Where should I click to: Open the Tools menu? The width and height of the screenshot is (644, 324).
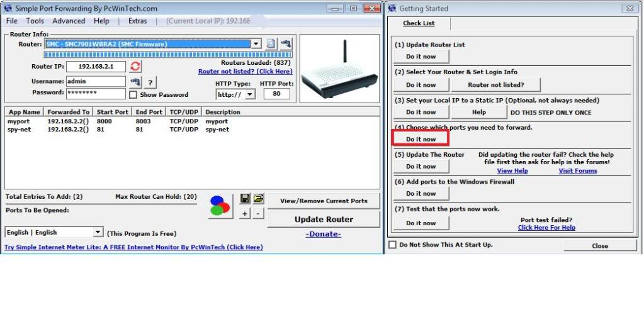coord(35,21)
